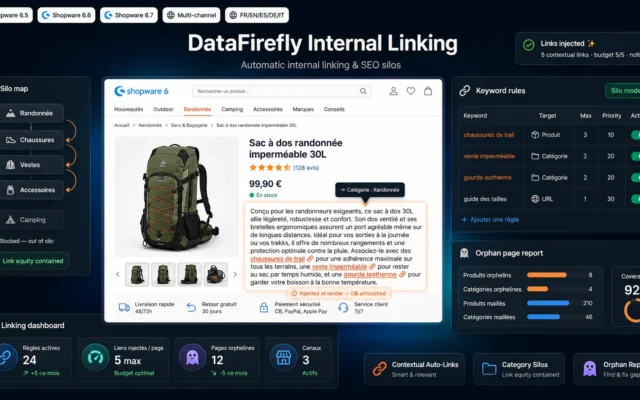Click the Link equity contained badge
The height and width of the screenshot is (400, 640).
click(33, 261)
